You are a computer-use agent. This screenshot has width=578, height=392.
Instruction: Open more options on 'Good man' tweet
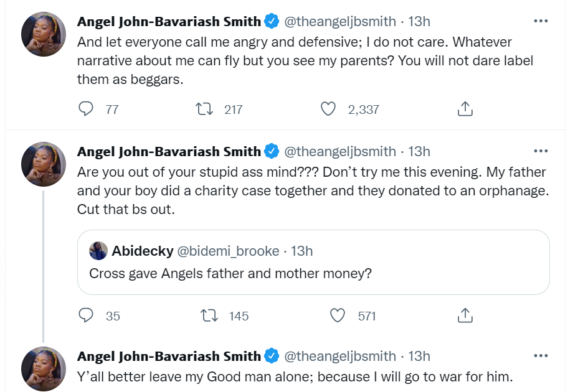tap(541, 356)
